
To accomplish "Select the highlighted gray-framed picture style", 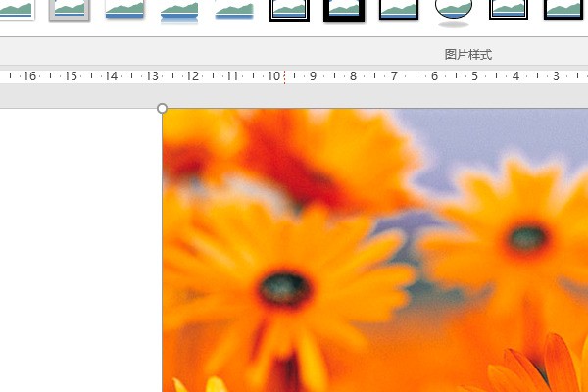I will [70, 10].
